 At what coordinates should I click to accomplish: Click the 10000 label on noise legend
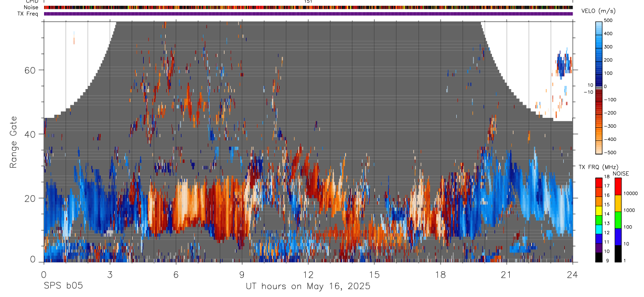(x=630, y=193)
